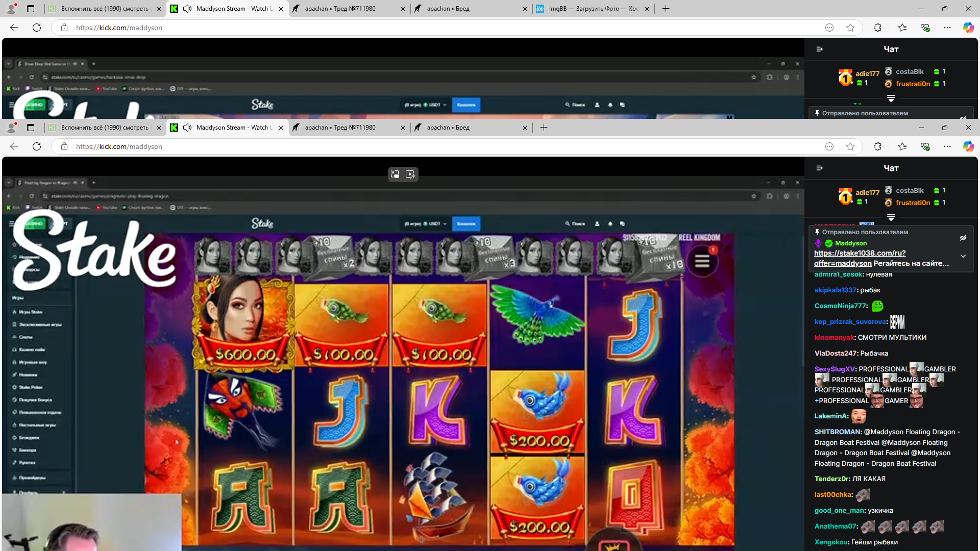
Task: Go back in the front browser window
Action: coord(14,146)
